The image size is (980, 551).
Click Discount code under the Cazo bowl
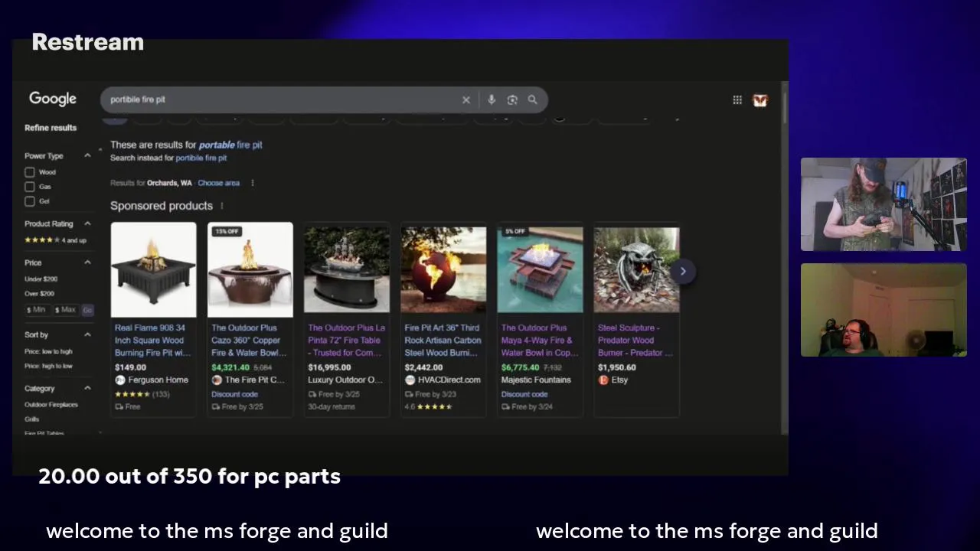click(234, 394)
